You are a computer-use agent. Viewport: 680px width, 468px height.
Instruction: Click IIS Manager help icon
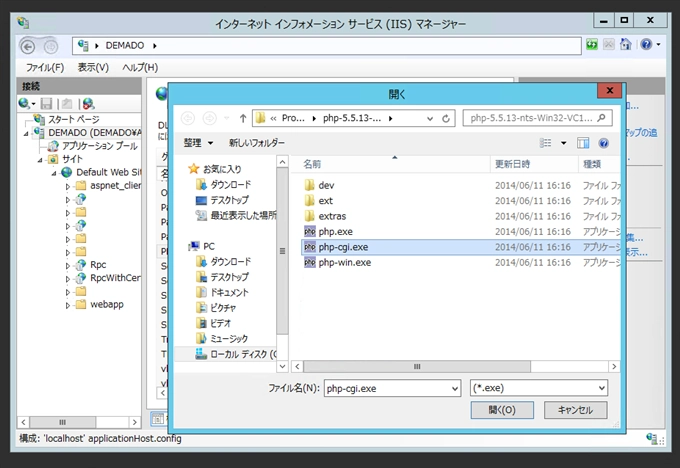pos(646,44)
